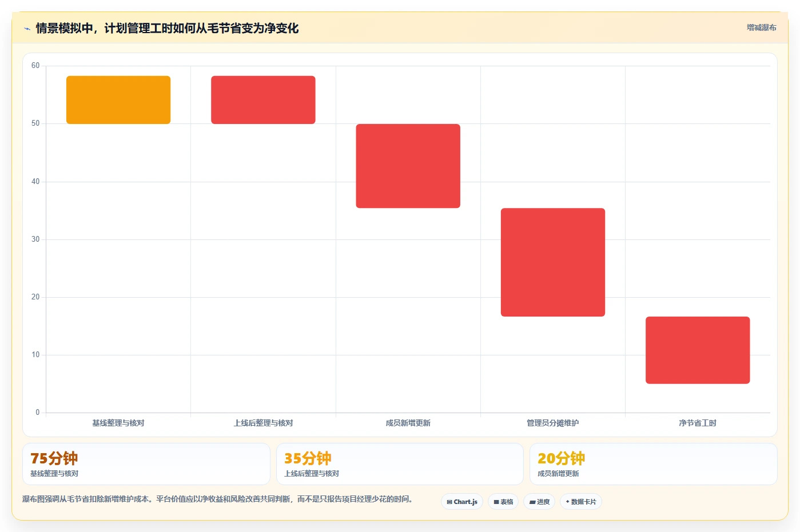Select the 进度 chip
The width and height of the screenshot is (800, 532).
[539, 502]
